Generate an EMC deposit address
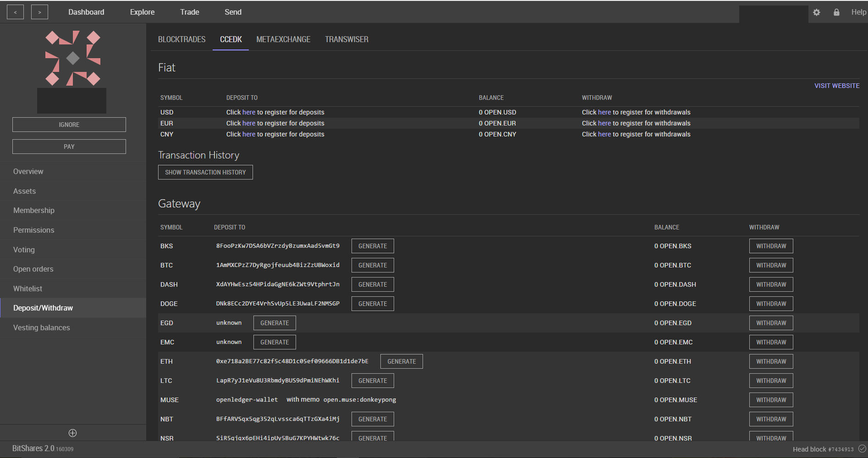This screenshot has width=868, height=458. [x=275, y=342]
